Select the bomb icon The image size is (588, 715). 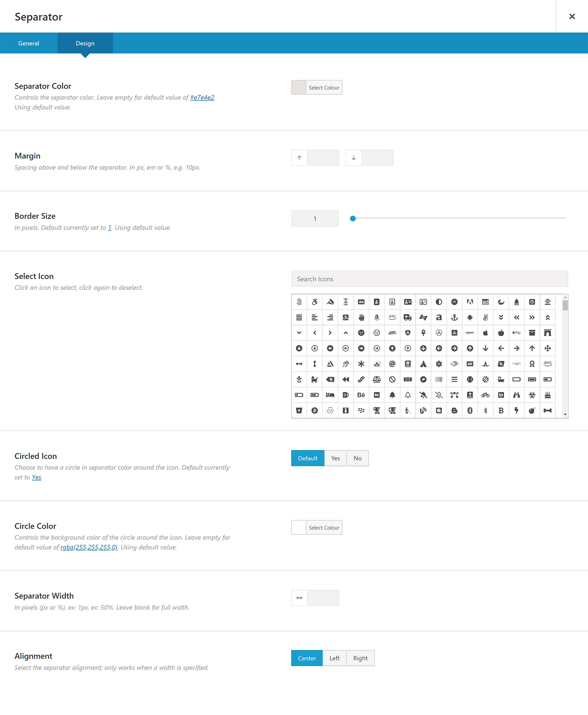pos(532,410)
